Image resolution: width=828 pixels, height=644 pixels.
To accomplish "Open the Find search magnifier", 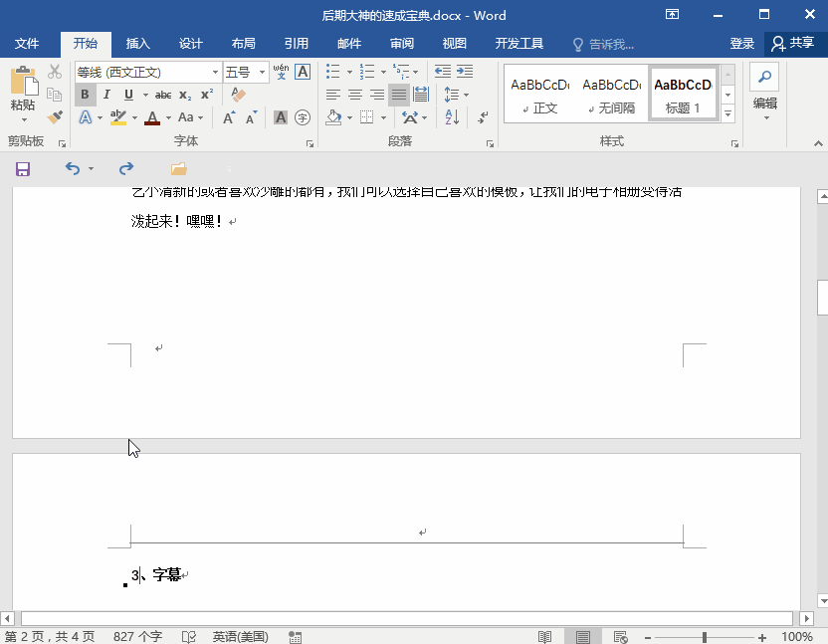I will tap(764, 77).
